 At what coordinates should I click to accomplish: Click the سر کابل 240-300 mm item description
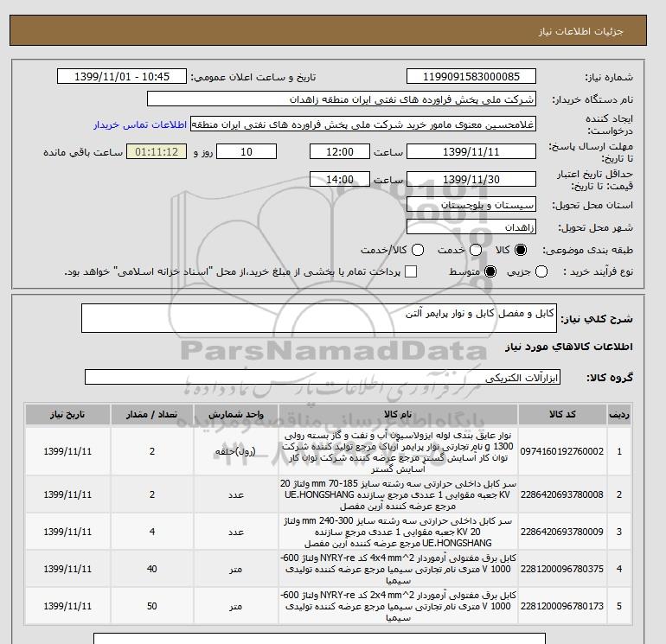pyautogui.click(x=398, y=532)
